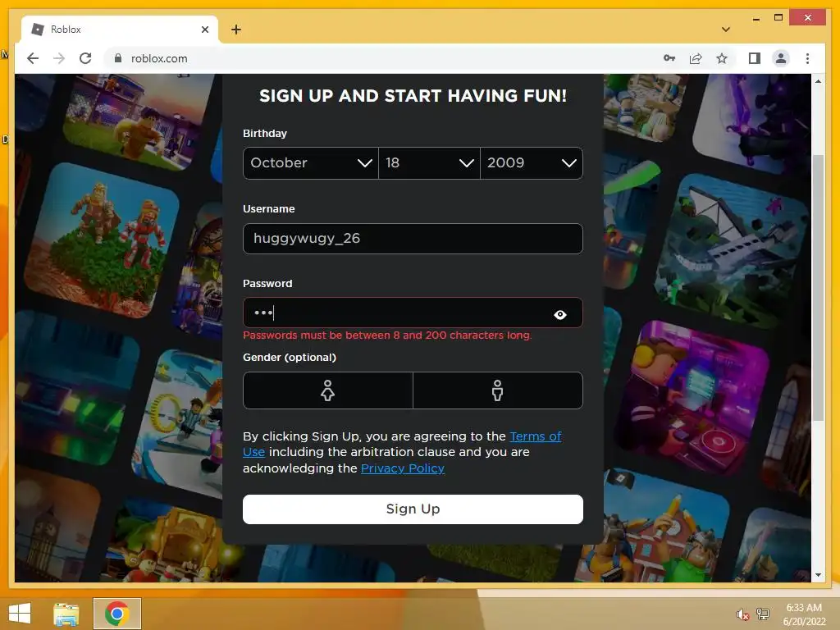
Task: Open the Terms of Use link
Action: point(535,436)
